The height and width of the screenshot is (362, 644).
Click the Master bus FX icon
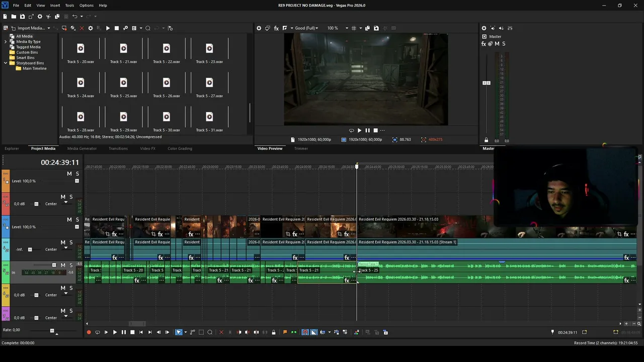484,44
